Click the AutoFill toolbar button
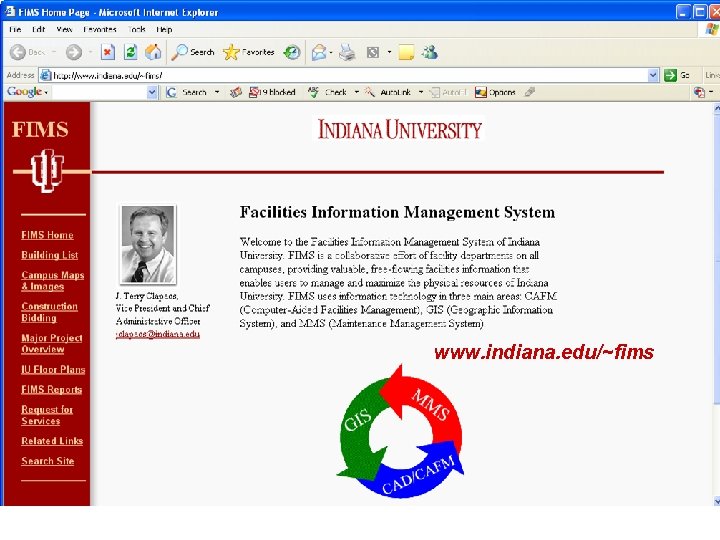 pyautogui.click(x=448, y=92)
